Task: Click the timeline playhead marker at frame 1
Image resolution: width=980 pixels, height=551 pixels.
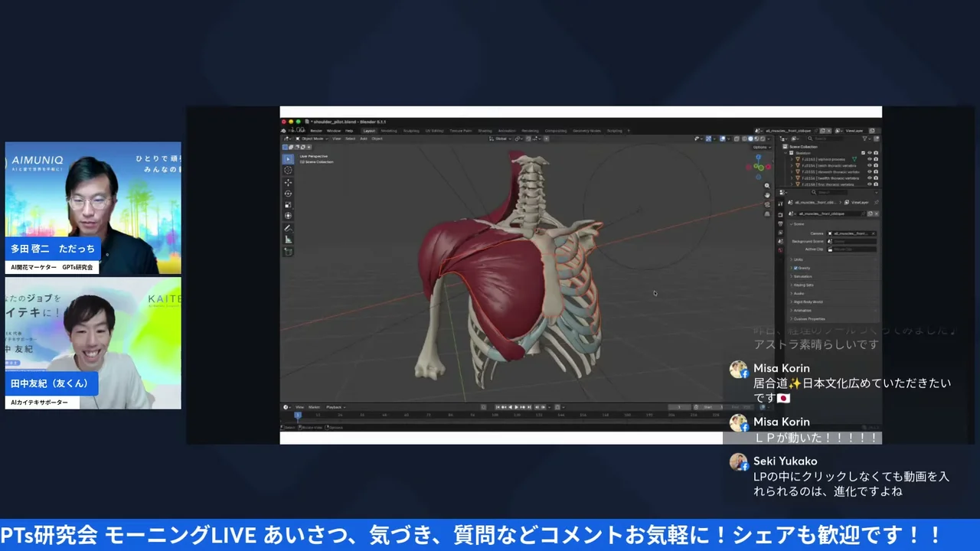Action: click(x=298, y=416)
